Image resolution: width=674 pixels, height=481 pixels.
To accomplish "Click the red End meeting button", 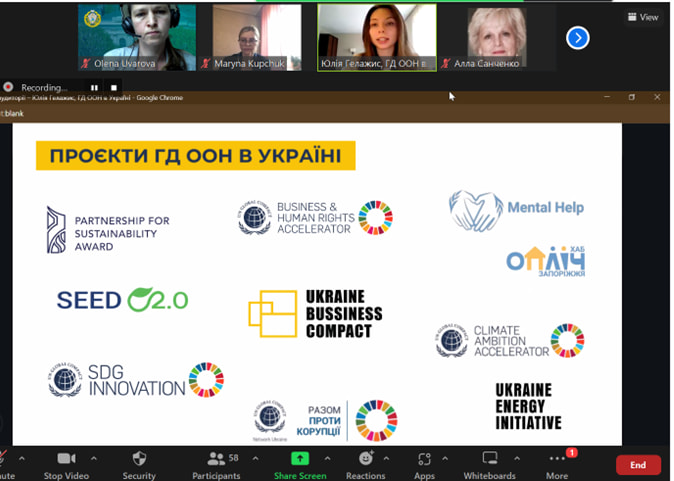I will [x=638, y=465].
